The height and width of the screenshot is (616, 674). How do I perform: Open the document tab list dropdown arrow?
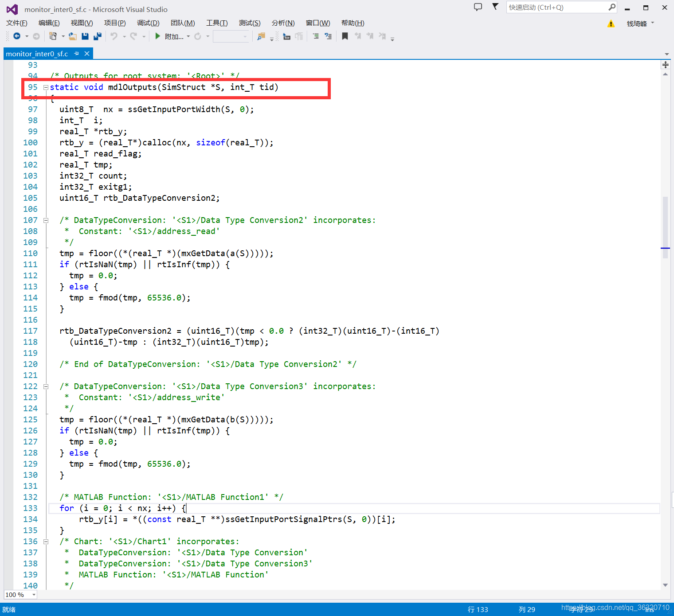coord(666,54)
